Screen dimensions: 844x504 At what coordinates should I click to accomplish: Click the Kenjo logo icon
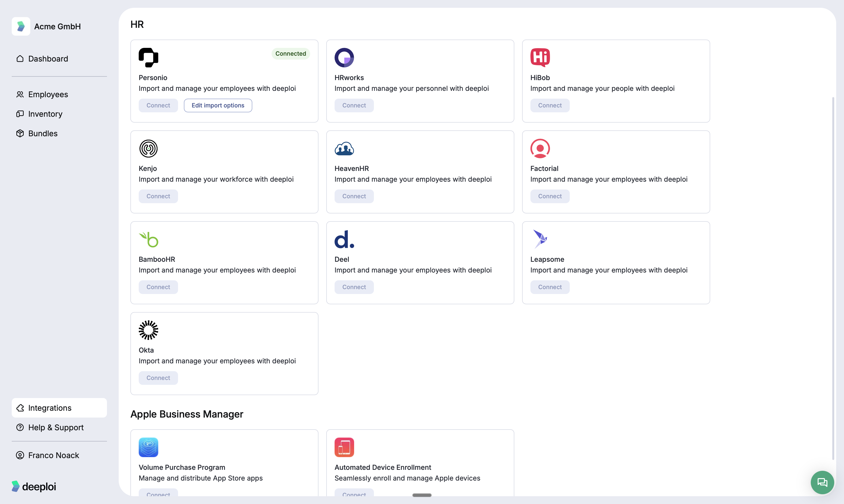pos(148,148)
